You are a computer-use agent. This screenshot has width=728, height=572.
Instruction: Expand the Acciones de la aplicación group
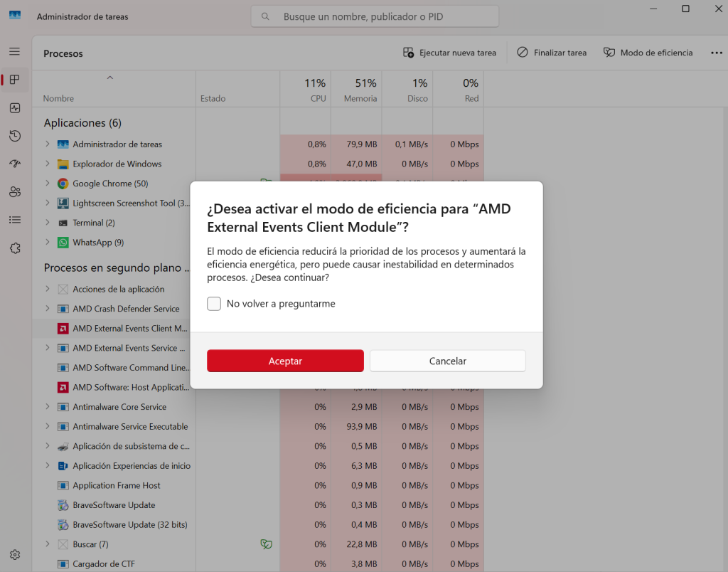(x=48, y=289)
